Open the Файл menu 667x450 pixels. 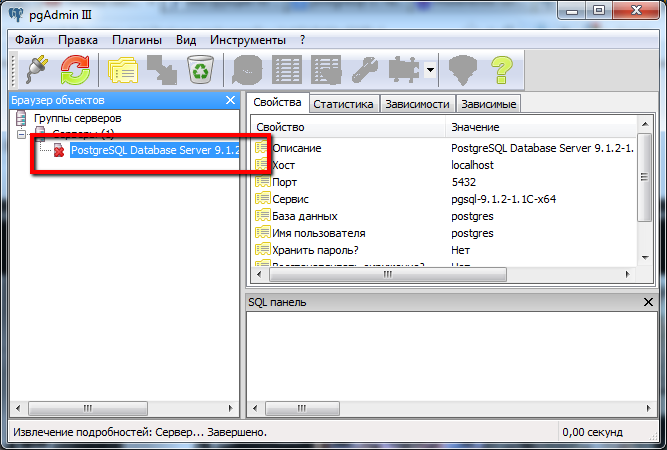[29, 40]
